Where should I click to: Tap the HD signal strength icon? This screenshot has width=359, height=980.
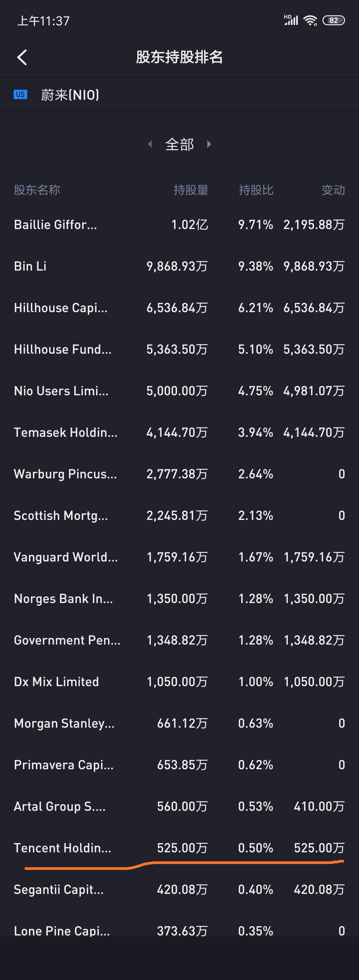click(291, 20)
